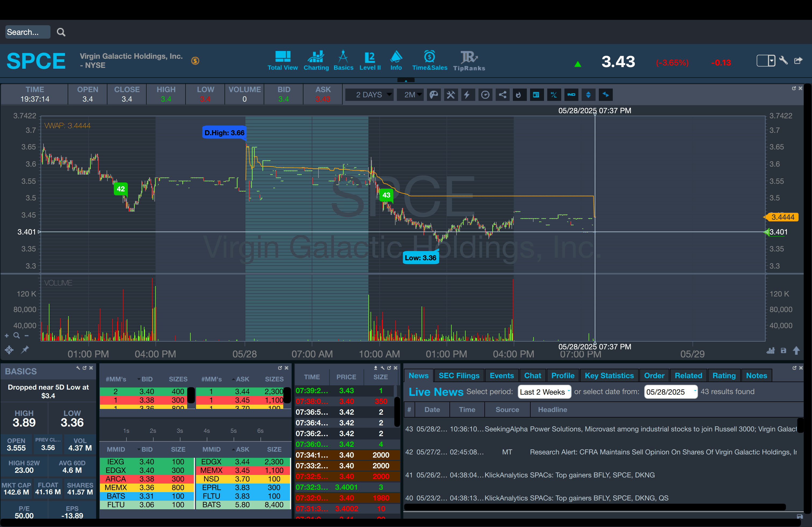Toggle the H/L high-low markers button
Image resolution: width=812 pixels, height=527 pixels.
[x=554, y=95]
